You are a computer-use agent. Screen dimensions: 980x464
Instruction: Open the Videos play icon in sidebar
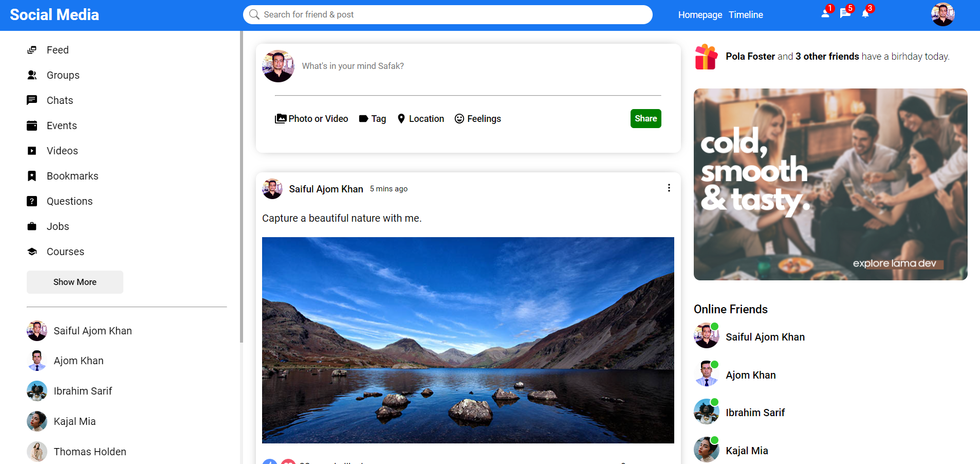click(32, 151)
